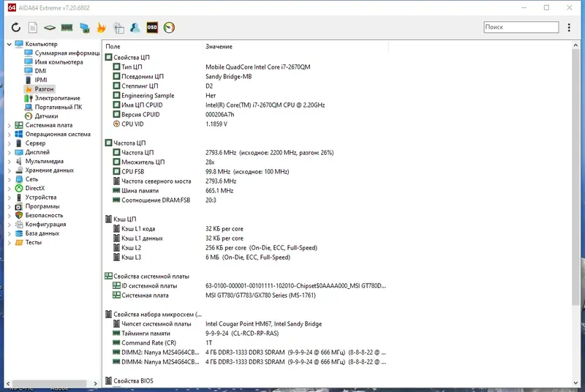Viewport: 585px width, 392px height.
Task: Select the Безопасность tree item
Action: 39,215
